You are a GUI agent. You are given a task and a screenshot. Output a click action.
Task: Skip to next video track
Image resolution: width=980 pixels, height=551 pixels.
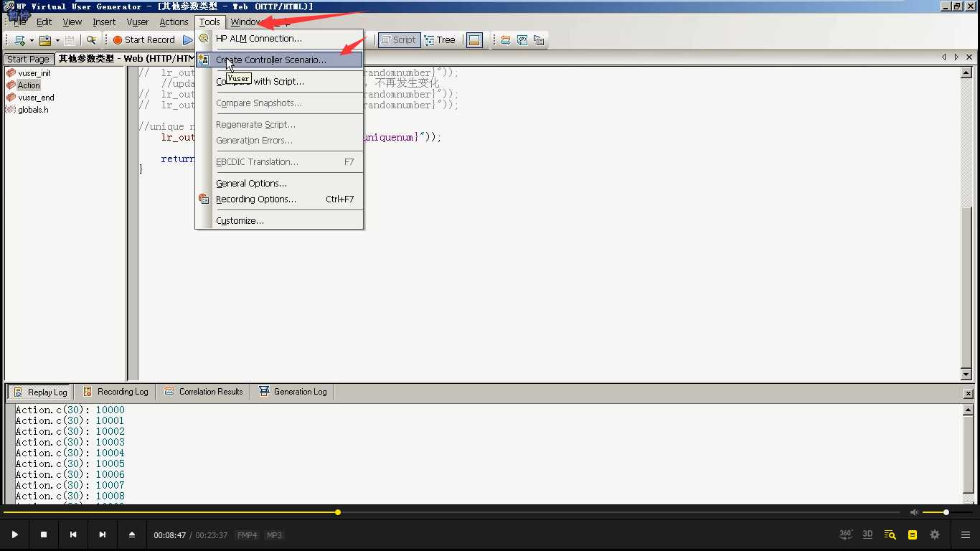click(103, 534)
